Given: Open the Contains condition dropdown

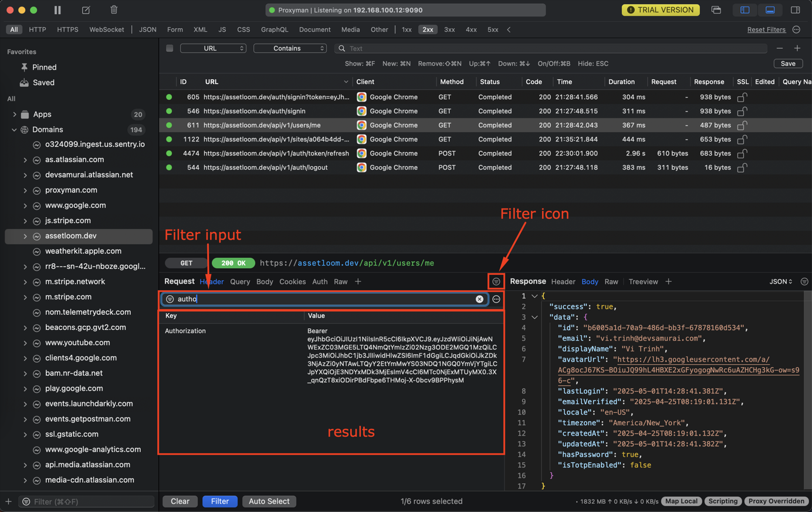Looking at the screenshot, I should click(290, 48).
